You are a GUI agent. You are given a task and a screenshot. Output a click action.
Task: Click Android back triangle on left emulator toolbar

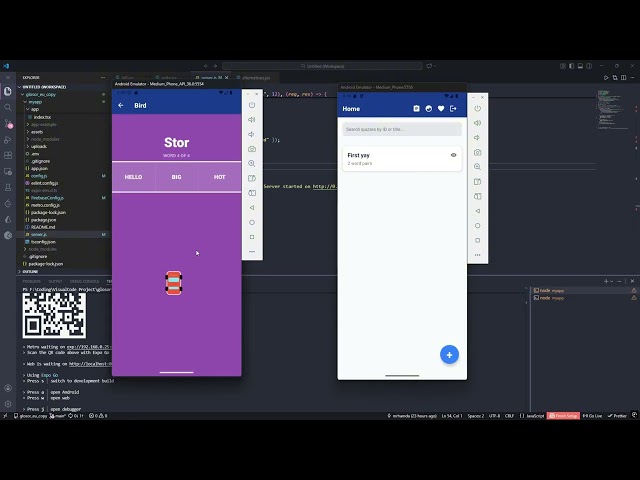pyautogui.click(x=252, y=208)
